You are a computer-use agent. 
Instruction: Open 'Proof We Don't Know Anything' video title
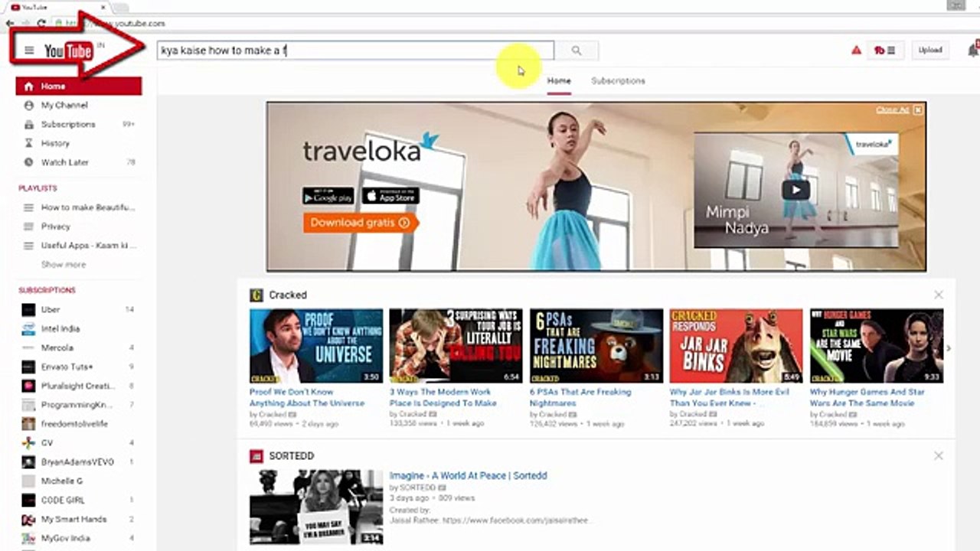[x=307, y=397]
